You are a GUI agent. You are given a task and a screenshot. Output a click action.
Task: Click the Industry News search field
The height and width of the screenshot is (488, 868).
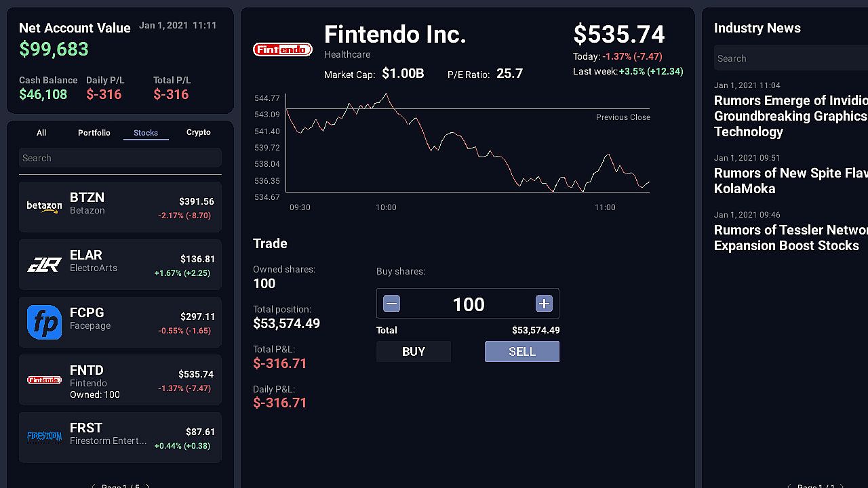pyautogui.click(x=790, y=58)
